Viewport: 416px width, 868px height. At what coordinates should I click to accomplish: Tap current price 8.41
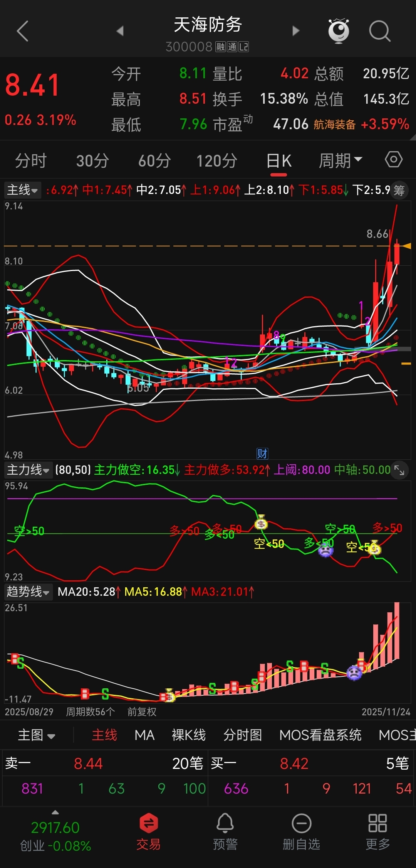click(x=32, y=85)
